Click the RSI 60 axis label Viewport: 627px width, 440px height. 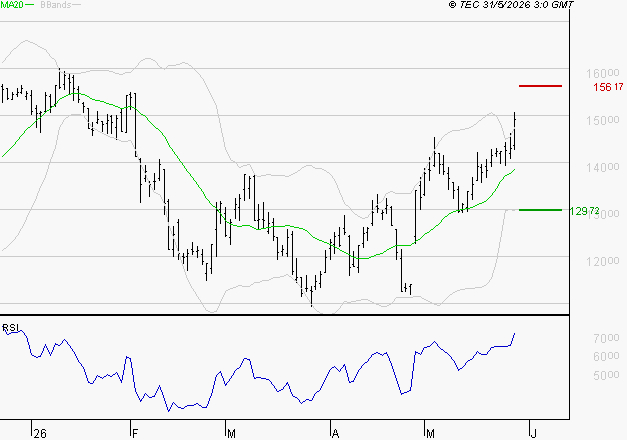coord(606,356)
